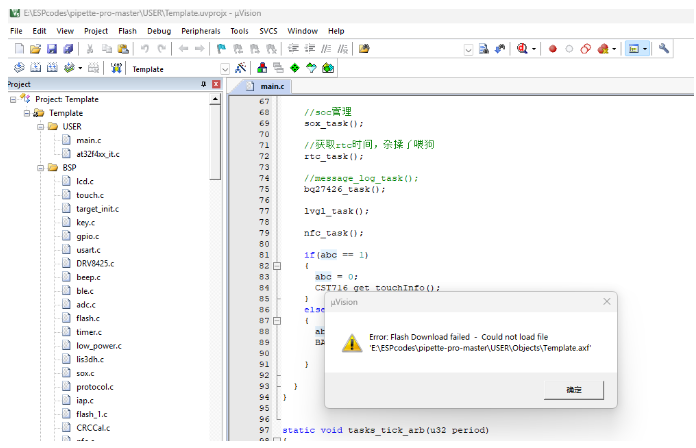
Task: Translate the current file
Action: pyautogui.click(x=19, y=68)
